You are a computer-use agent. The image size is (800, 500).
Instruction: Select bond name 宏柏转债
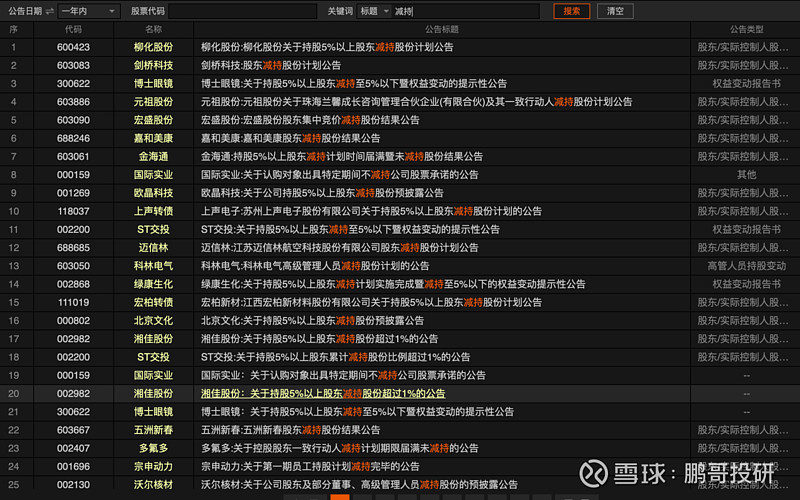pyautogui.click(x=154, y=303)
